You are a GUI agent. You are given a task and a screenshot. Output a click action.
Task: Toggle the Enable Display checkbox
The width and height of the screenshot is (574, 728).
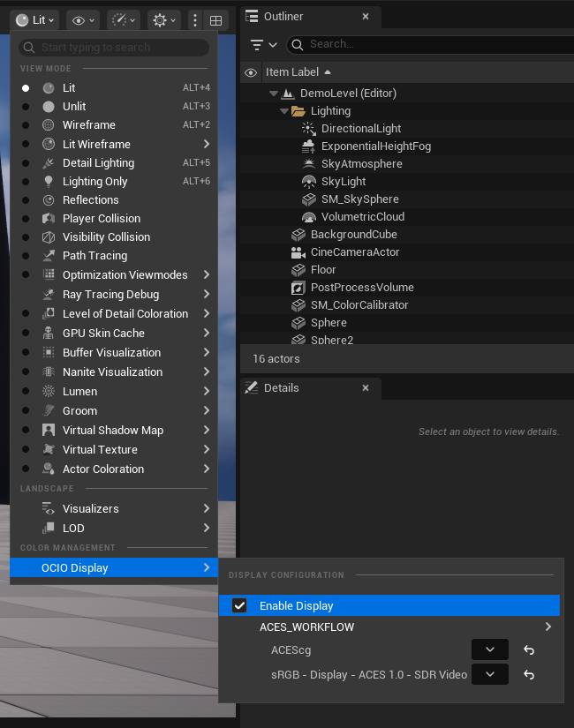point(239,605)
